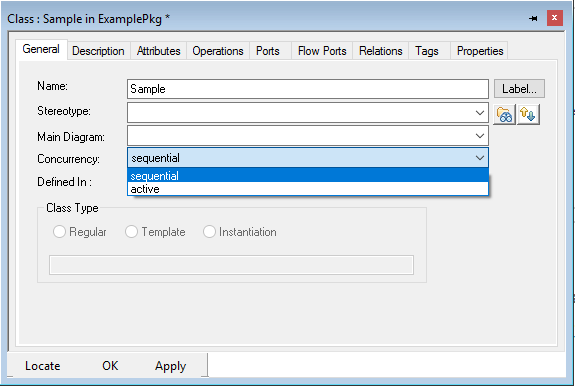Click the 'Stereotype:' label
This screenshot has height=386, width=575.
(64, 111)
